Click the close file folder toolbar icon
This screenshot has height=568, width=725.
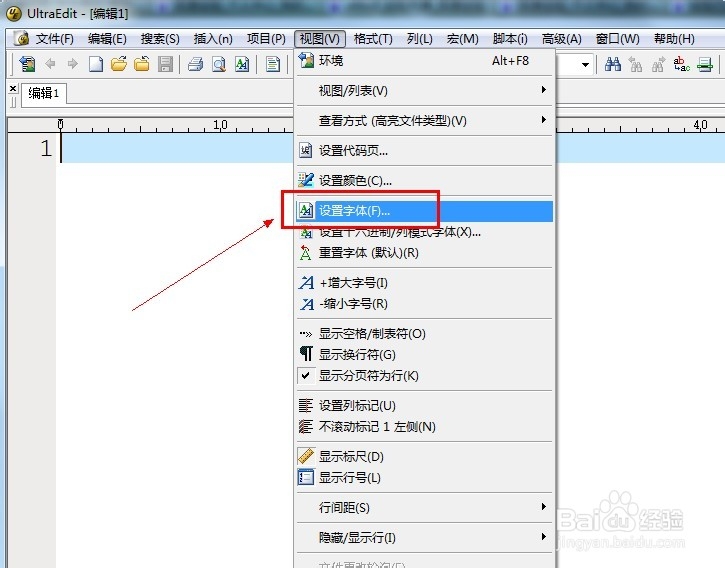[142, 64]
